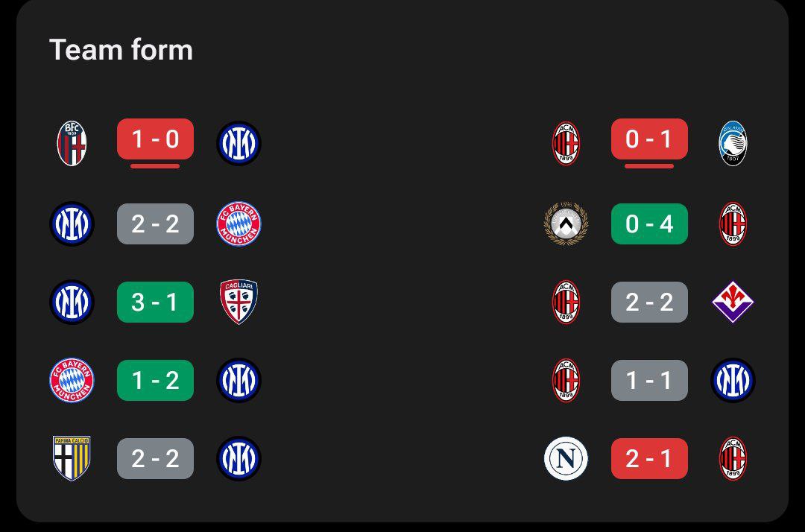Select Bayern logo in the 1 - 2 match

tap(72, 380)
